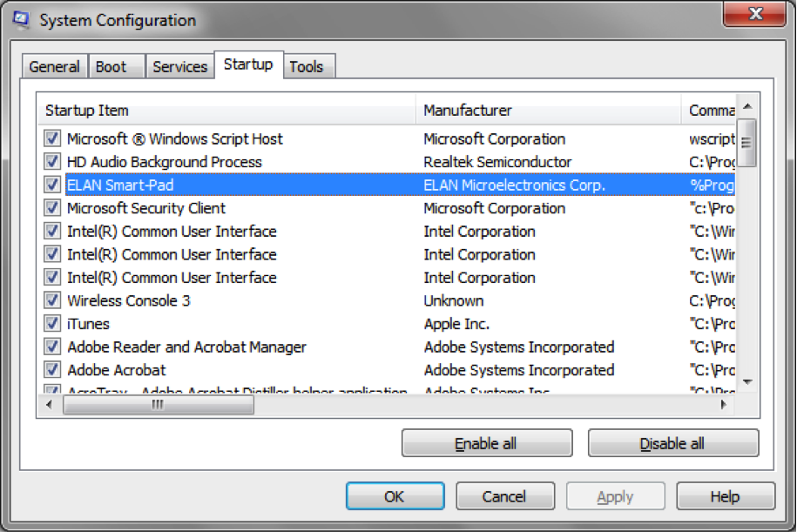Screen dimensions: 797x532
Task: Uncheck Microsoft Security Client startup item
Action: 52,208
